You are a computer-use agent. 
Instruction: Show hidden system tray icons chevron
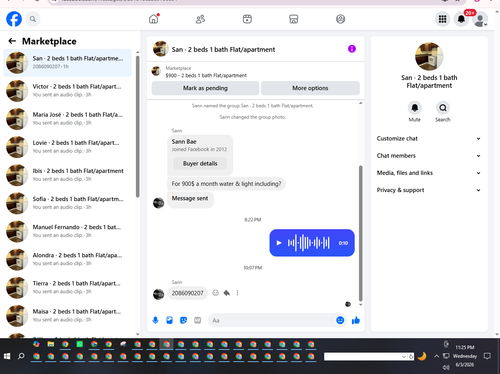coord(436,356)
